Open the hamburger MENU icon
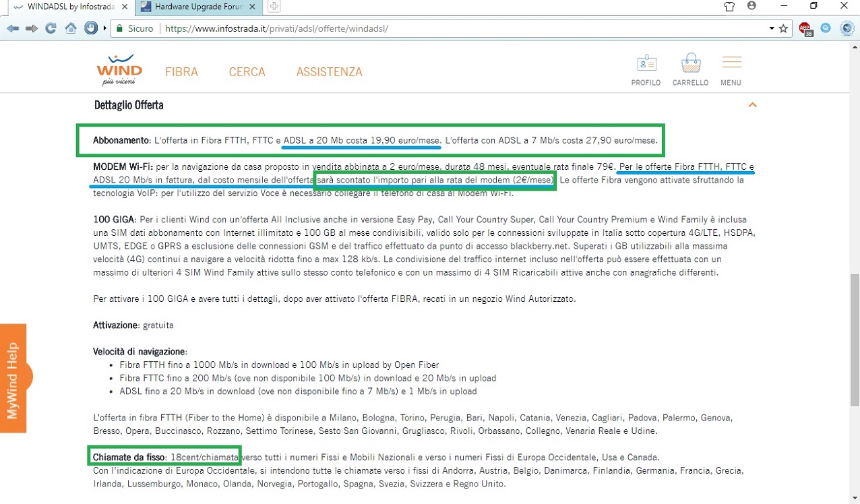Screen dimensions: 860x504 pyautogui.click(x=731, y=70)
